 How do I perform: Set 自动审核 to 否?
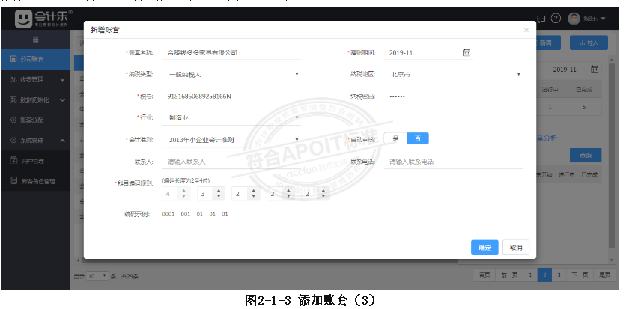418,138
